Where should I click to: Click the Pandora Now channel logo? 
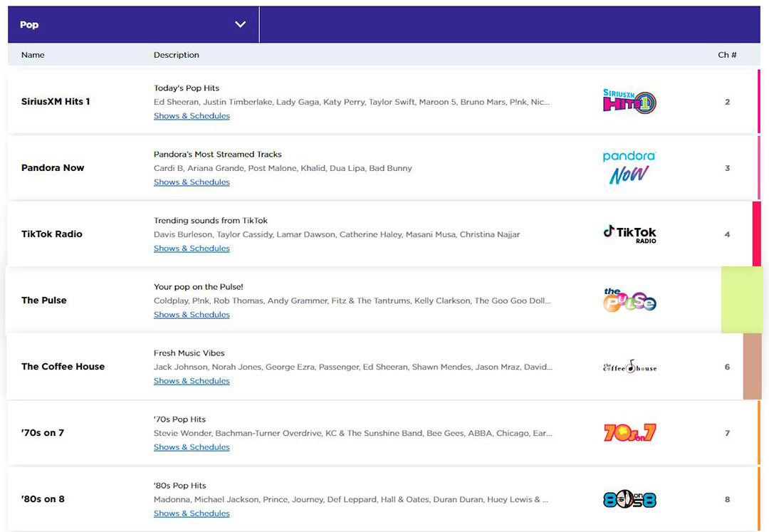pos(629,168)
